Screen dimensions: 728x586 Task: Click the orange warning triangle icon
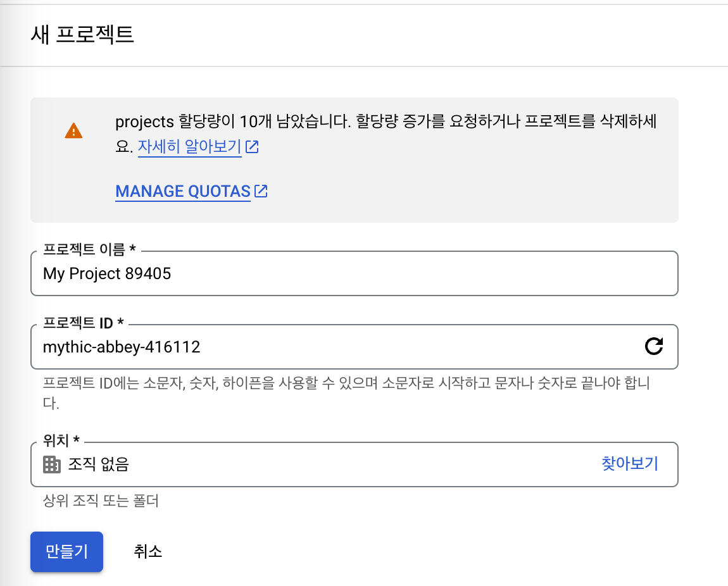(x=73, y=131)
